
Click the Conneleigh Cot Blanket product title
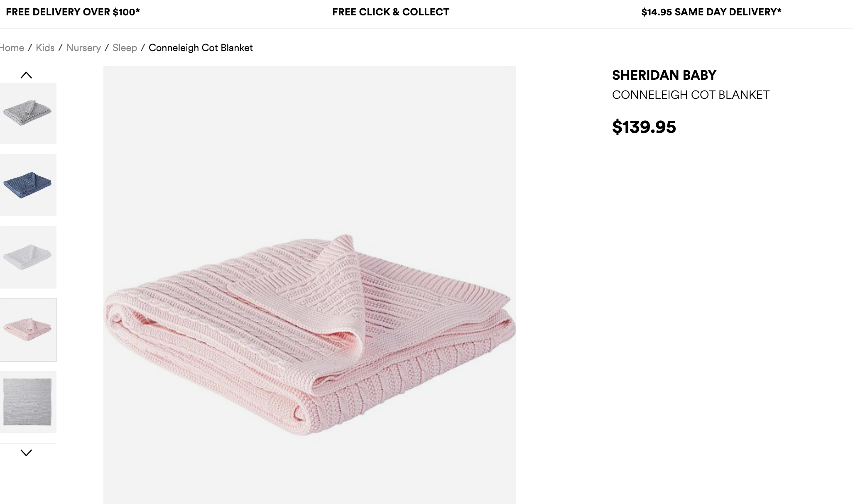click(x=691, y=95)
